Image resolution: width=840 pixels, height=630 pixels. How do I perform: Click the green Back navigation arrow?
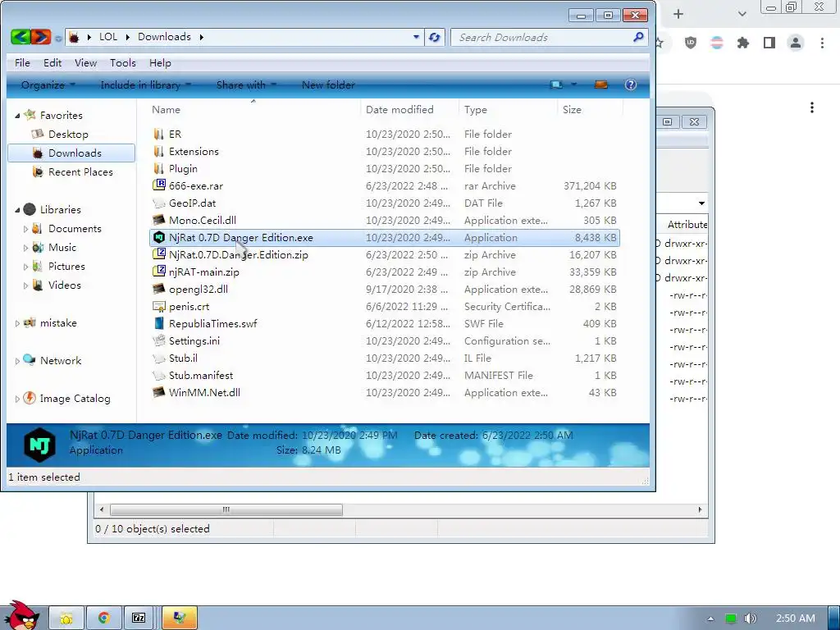[x=21, y=37]
